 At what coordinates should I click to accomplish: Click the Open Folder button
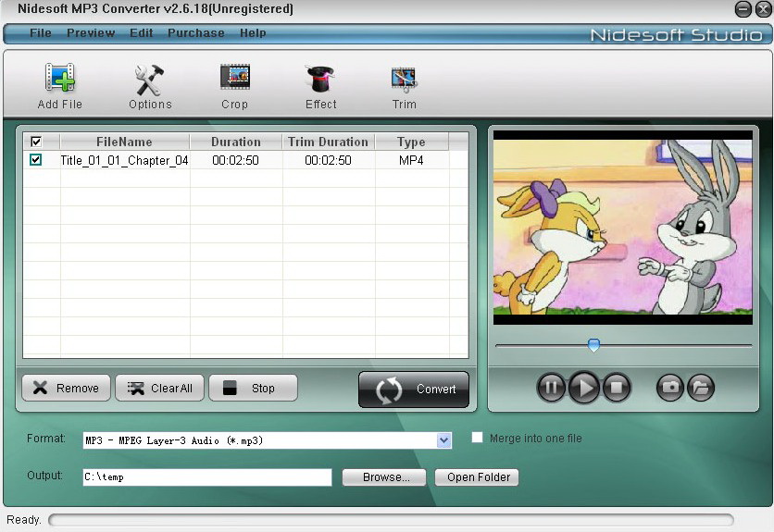[477, 477]
